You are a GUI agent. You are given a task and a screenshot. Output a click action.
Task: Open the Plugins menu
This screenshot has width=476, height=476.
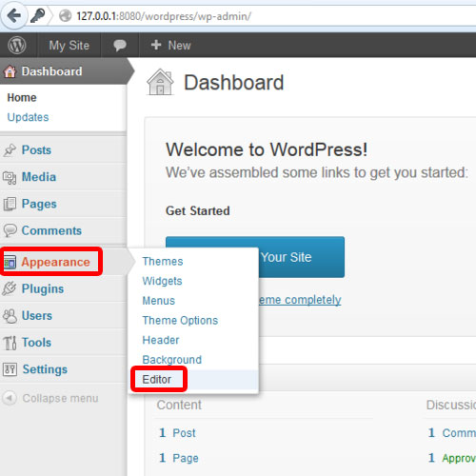click(43, 289)
